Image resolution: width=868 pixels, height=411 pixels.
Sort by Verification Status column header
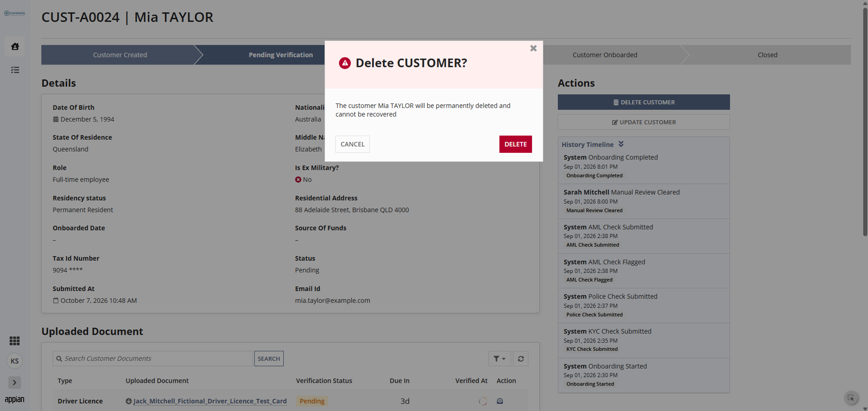[x=324, y=381]
